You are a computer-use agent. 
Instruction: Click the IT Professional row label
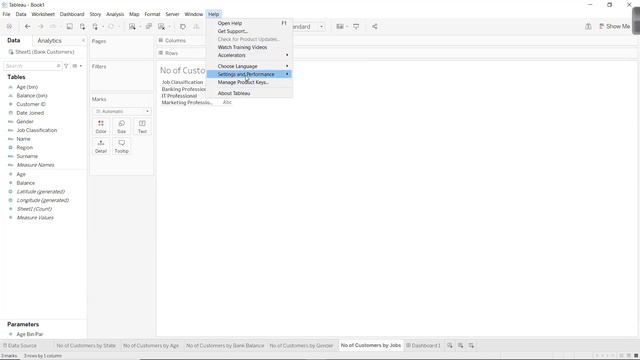(x=179, y=96)
